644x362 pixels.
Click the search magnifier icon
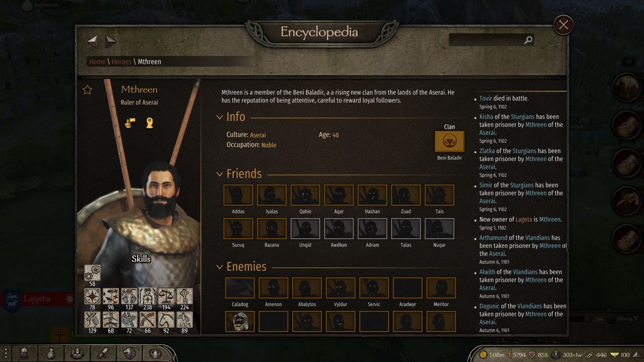click(x=528, y=40)
